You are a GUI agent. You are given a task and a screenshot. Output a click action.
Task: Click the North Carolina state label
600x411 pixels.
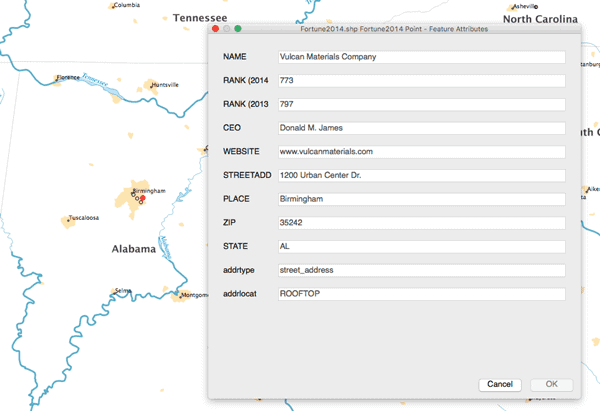(x=540, y=19)
